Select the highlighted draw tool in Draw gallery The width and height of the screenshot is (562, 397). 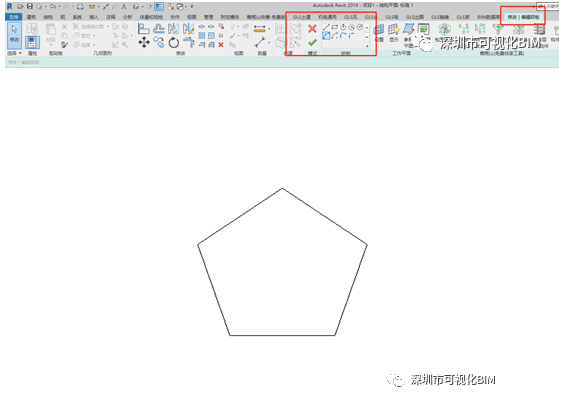326,35
